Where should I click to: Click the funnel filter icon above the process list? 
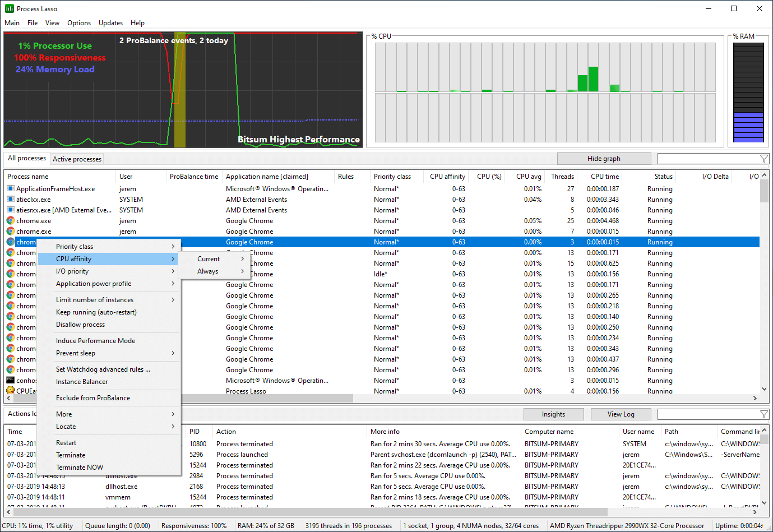tap(763, 159)
